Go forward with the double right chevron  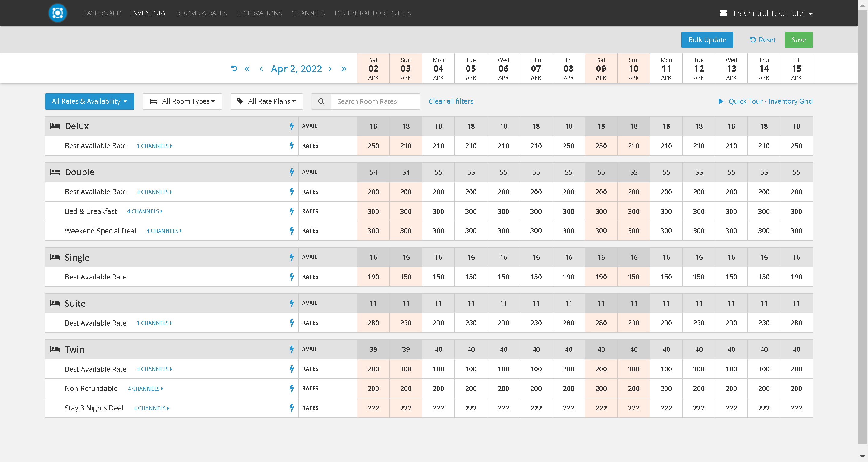343,69
